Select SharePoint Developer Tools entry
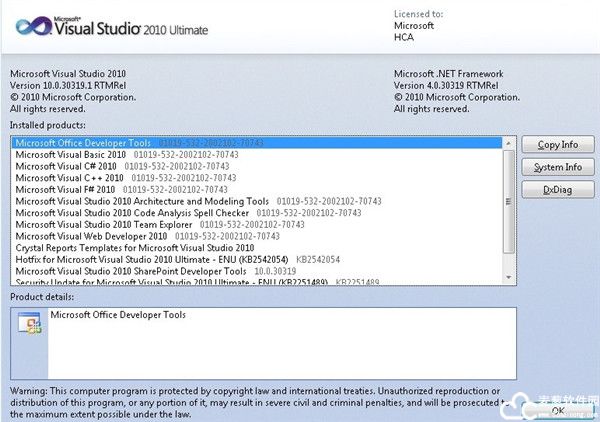Image resolution: width=600 pixels, height=422 pixels. [x=257, y=271]
